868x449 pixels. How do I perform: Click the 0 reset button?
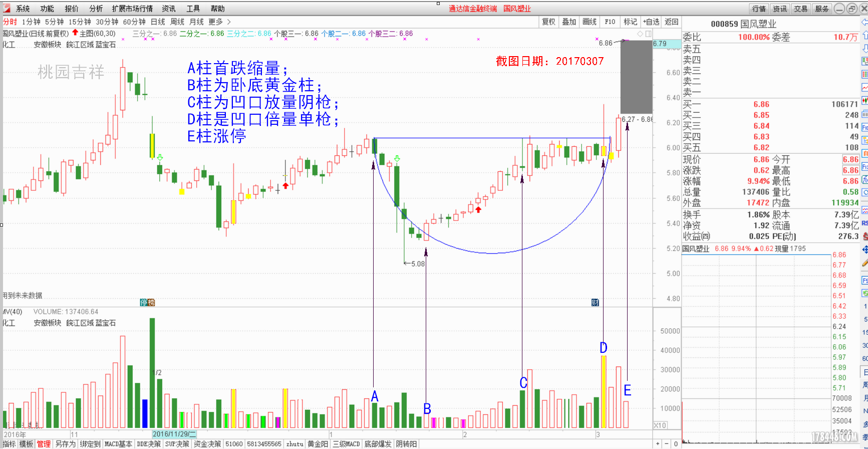coord(676,444)
